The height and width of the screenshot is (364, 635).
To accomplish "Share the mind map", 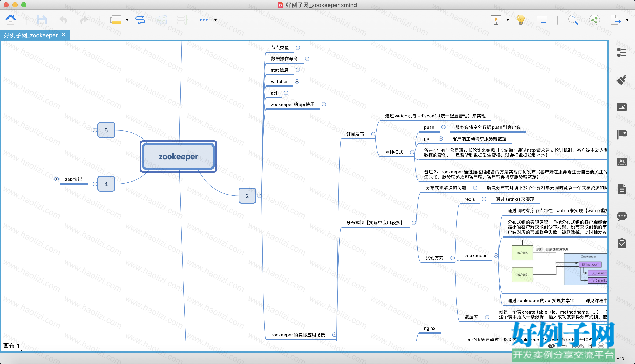I will (x=594, y=20).
